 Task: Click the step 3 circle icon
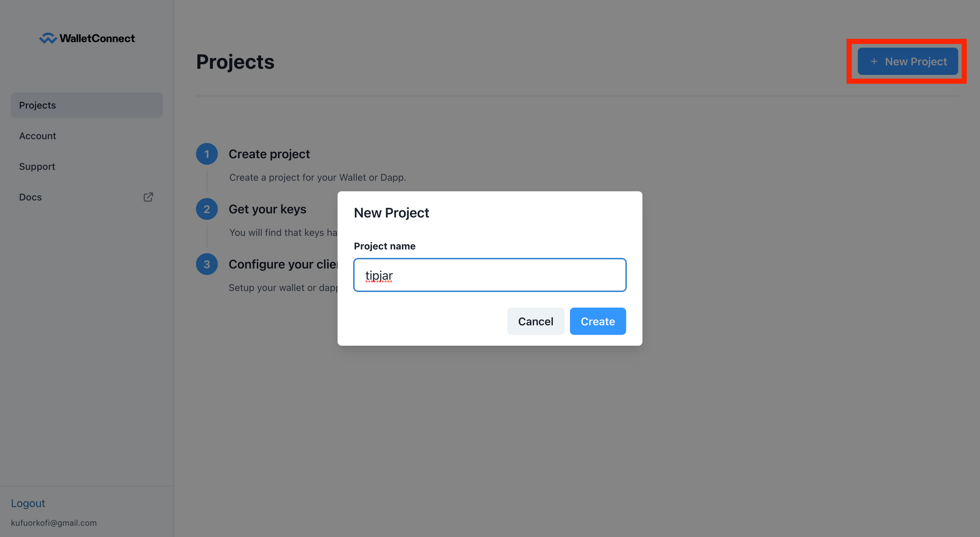coord(207,264)
